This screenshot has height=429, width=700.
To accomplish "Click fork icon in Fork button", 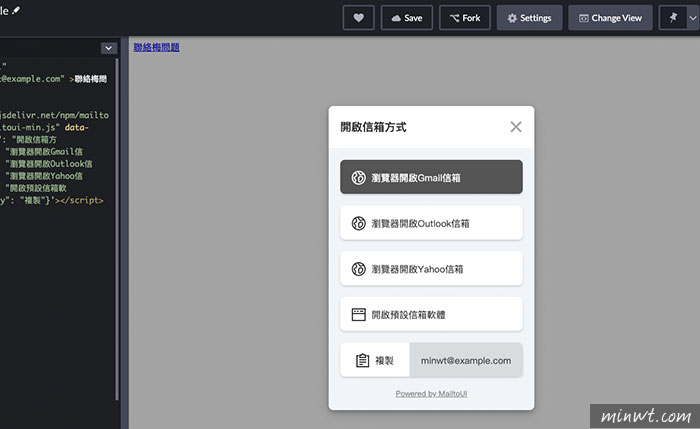I will click(454, 18).
